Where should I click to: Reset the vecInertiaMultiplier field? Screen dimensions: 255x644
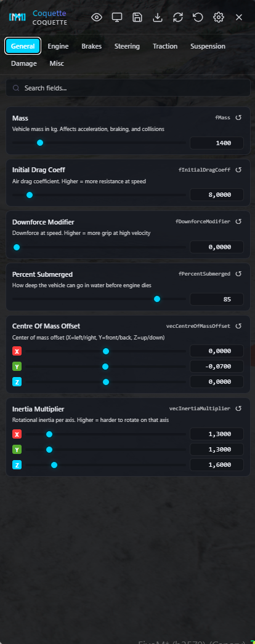[x=238, y=408]
